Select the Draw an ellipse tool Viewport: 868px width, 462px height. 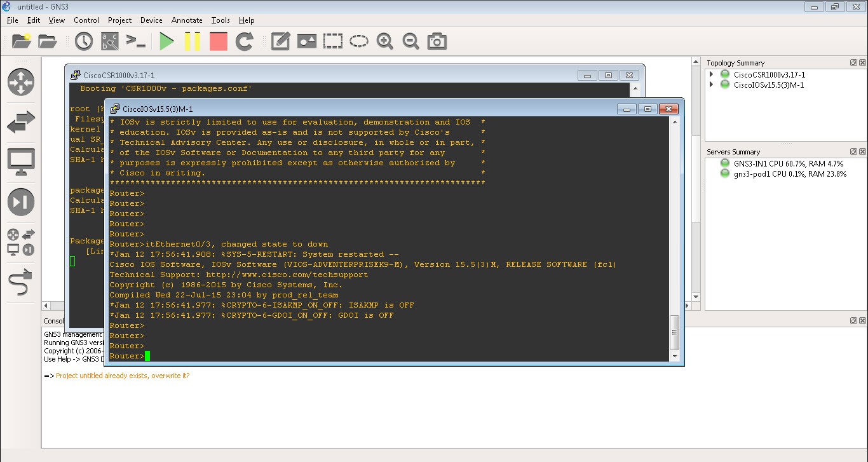coord(359,42)
